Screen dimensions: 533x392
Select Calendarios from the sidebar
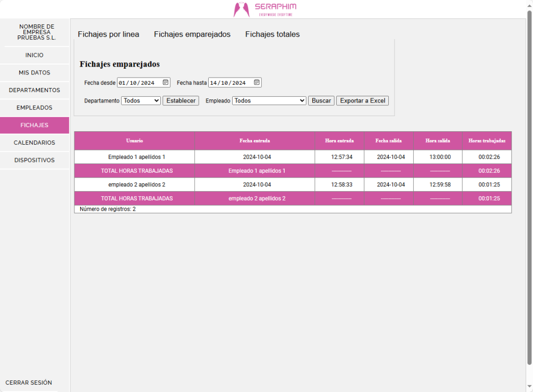[34, 143]
